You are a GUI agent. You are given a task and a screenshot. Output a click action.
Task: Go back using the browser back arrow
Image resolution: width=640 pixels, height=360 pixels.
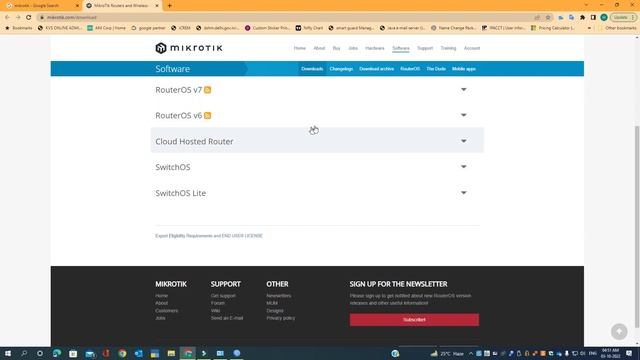click(x=7, y=18)
